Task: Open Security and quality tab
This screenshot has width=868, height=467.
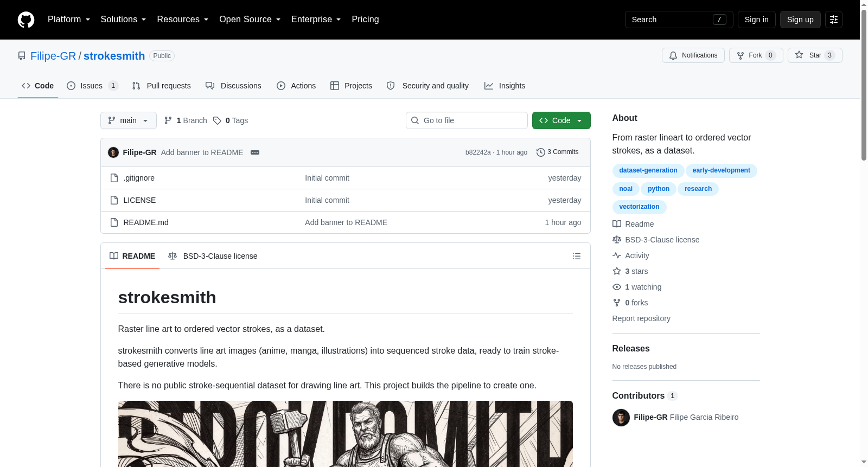Action: (x=427, y=86)
